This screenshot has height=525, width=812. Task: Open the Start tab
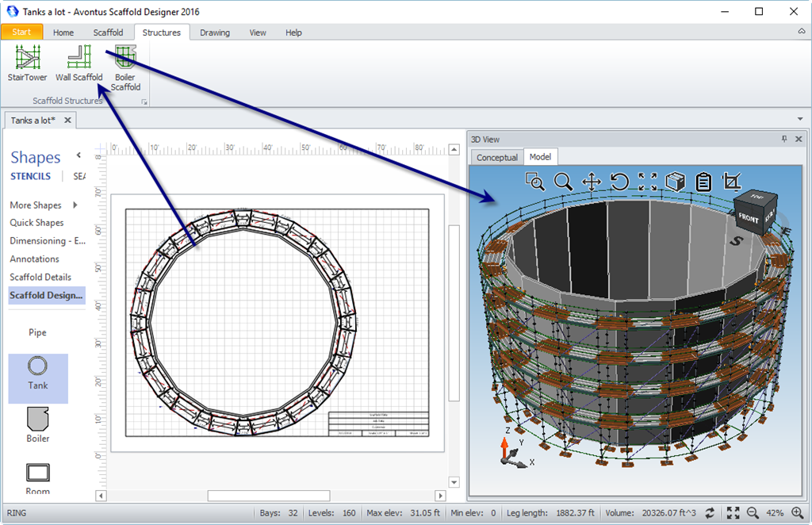pos(21,32)
